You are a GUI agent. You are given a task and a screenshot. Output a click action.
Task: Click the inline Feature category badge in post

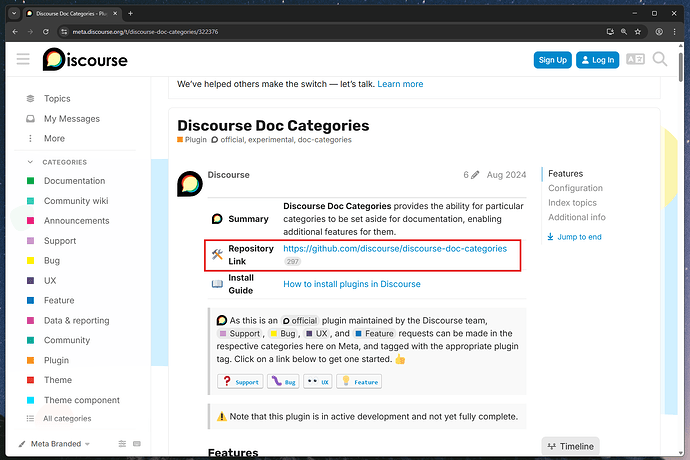coord(374,333)
